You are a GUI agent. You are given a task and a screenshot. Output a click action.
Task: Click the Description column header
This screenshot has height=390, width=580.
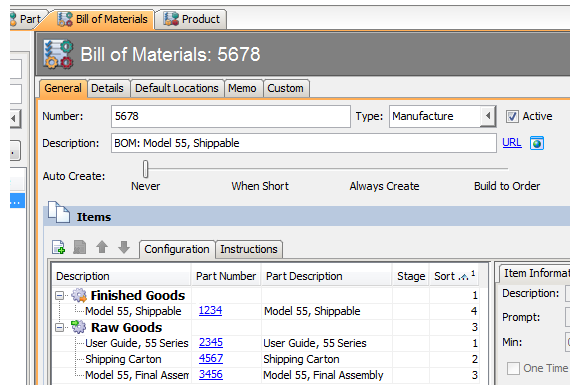point(121,276)
